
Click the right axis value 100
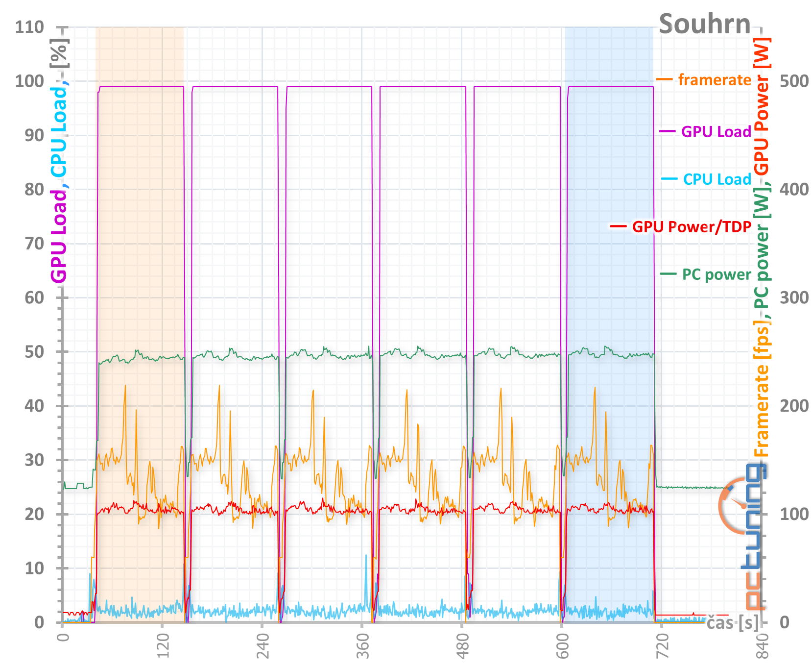pyautogui.click(x=794, y=514)
